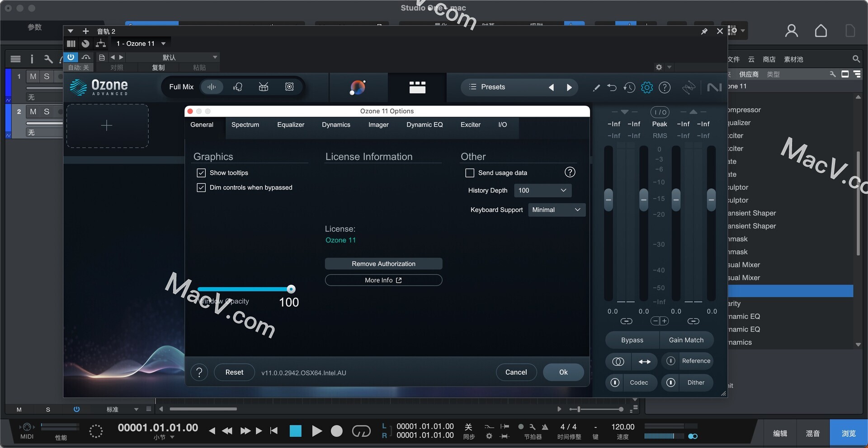Go to previous preset arrow
This screenshot has height=448, width=868.
[x=551, y=87]
